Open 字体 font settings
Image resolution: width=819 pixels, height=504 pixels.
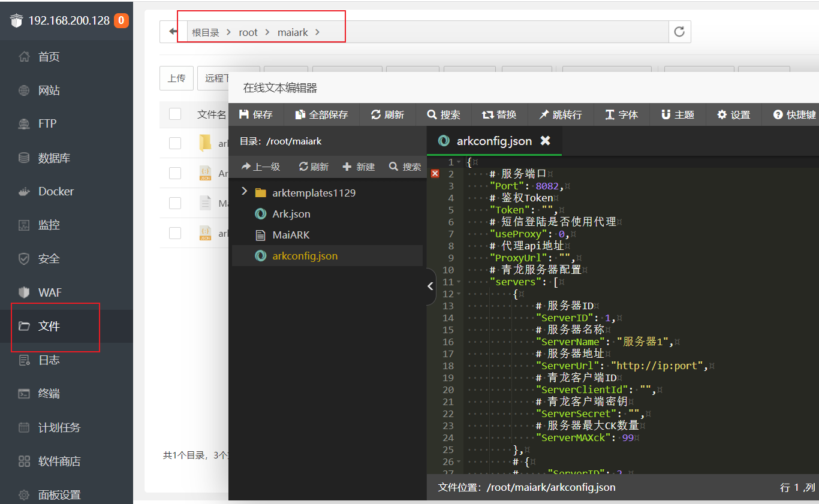(621, 114)
